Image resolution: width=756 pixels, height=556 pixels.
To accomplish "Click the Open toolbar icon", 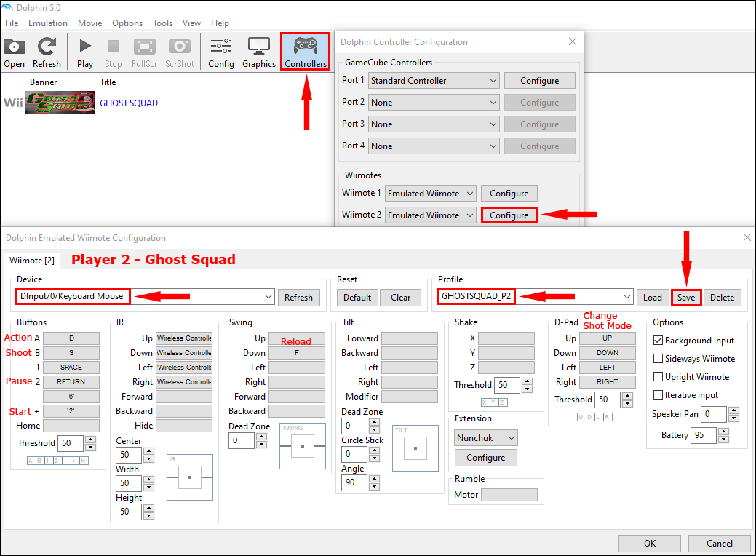I will (14, 52).
